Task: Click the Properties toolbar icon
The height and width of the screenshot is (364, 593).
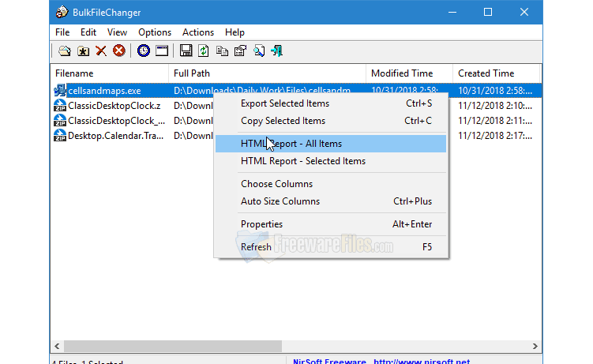Action: coord(240,51)
